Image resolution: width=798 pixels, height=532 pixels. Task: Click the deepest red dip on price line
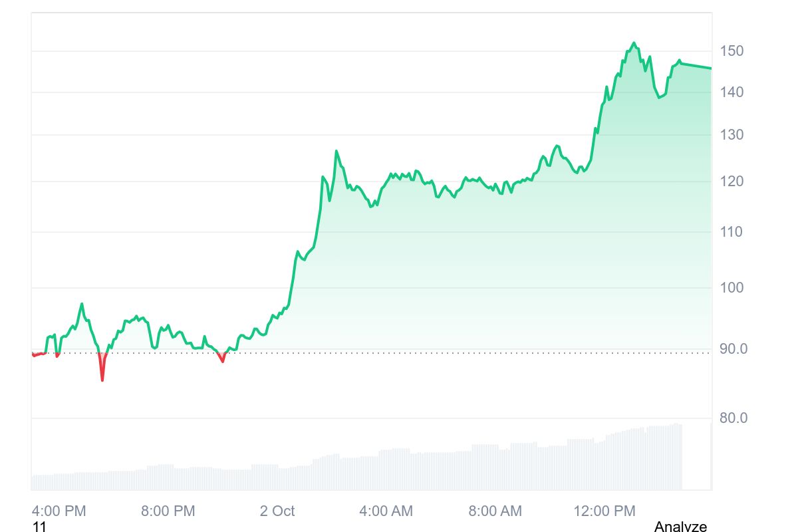pos(102,379)
